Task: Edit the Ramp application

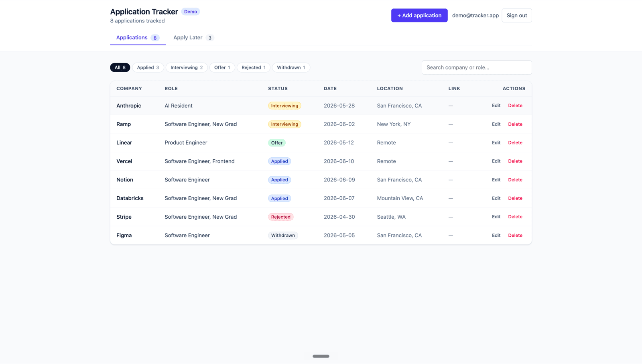Action: click(x=496, y=124)
